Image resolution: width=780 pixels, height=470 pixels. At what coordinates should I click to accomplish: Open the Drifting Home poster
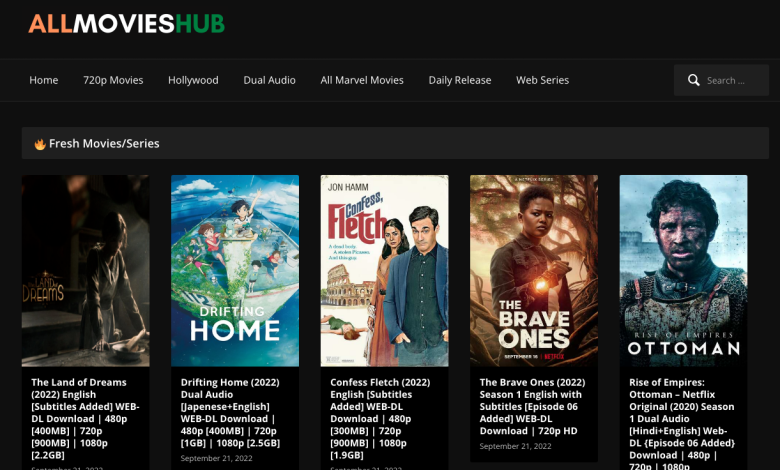(235, 271)
